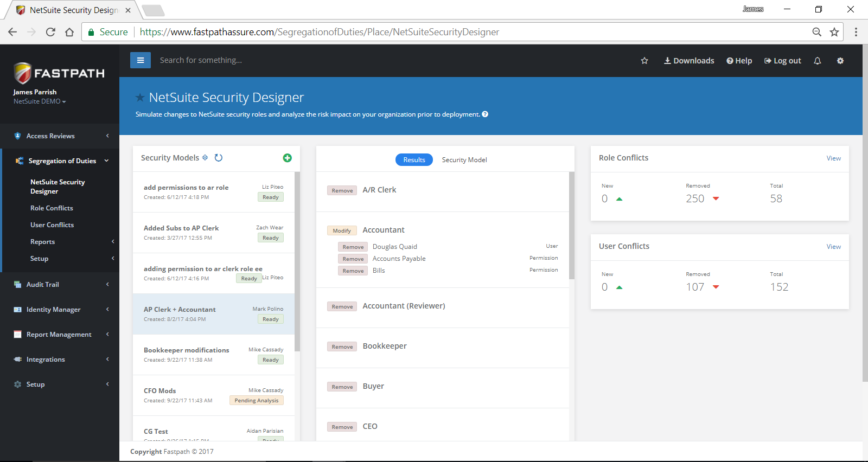Open the settings gear in top bar
This screenshot has height=462, width=868.
coord(840,61)
